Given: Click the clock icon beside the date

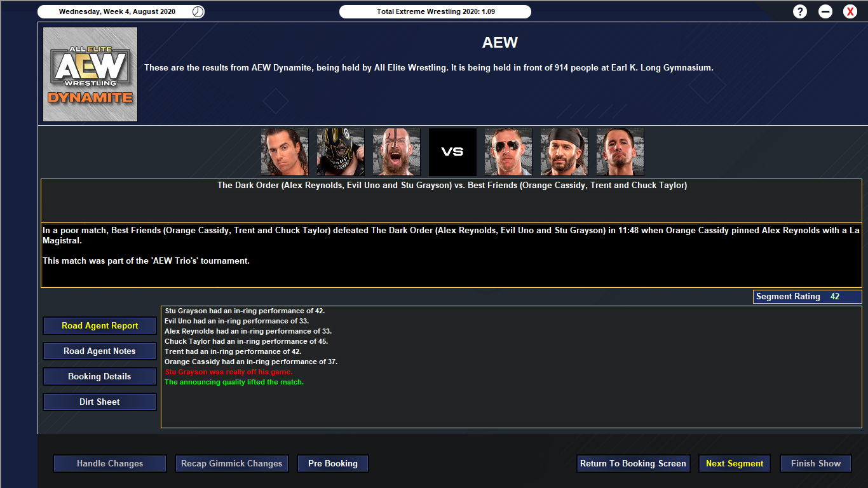Looking at the screenshot, I should point(198,11).
